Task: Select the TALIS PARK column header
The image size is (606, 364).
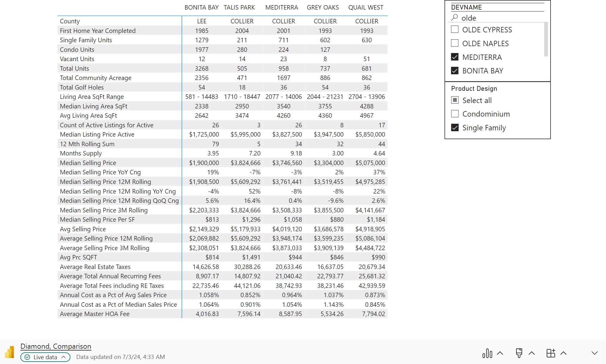Action: [x=239, y=7]
